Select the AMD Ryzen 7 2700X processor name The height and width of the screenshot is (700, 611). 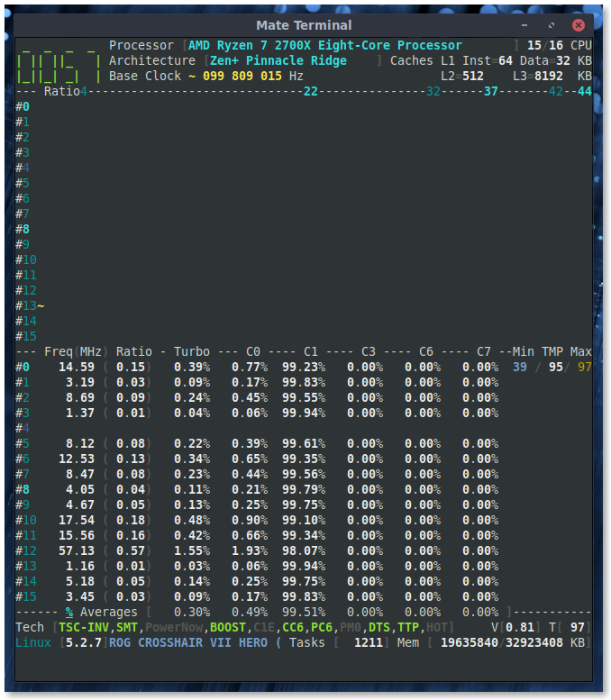click(325, 46)
